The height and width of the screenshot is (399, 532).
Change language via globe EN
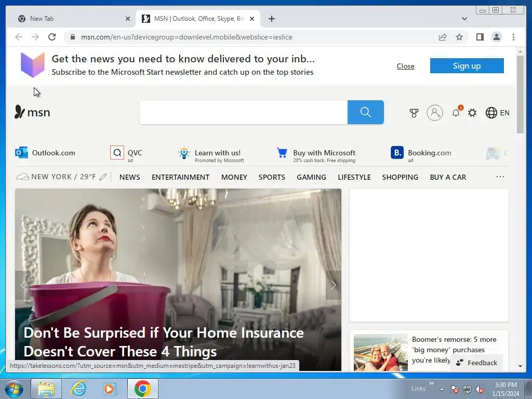point(497,113)
